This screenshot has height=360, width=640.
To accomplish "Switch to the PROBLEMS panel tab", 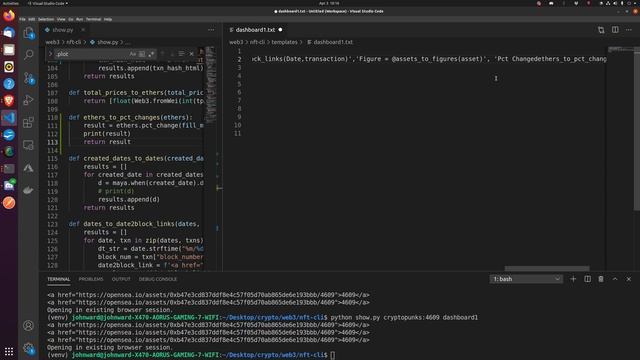I will (x=91, y=279).
